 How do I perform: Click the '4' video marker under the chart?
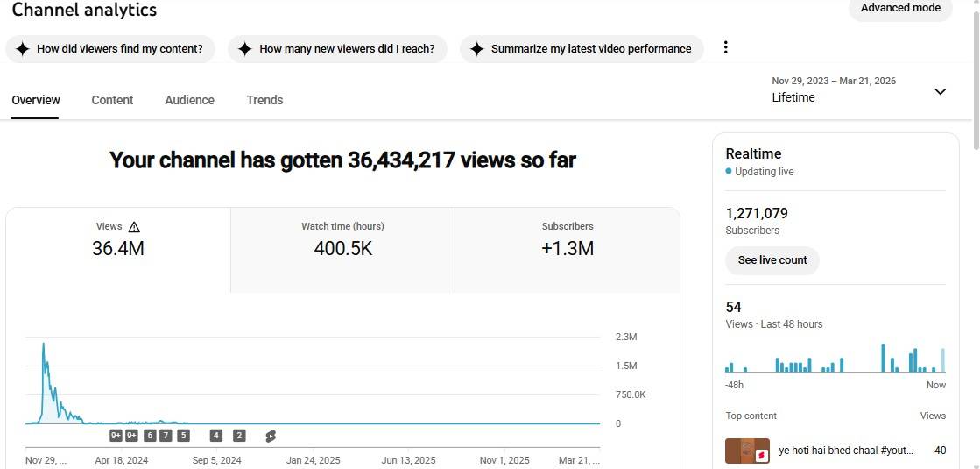(x=215, y=436)
